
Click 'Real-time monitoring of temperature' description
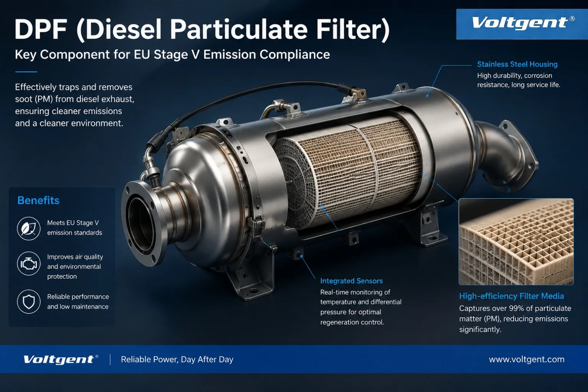pos(361,307)
